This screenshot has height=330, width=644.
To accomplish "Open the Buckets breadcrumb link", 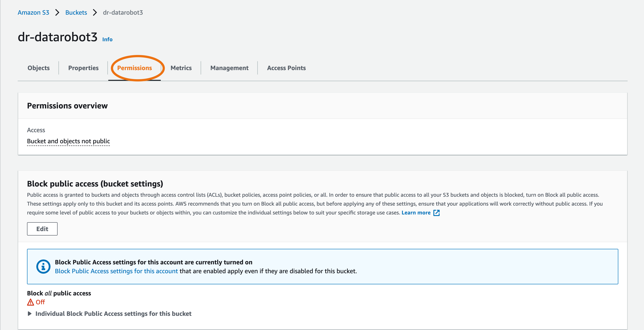I will point(76,12).
